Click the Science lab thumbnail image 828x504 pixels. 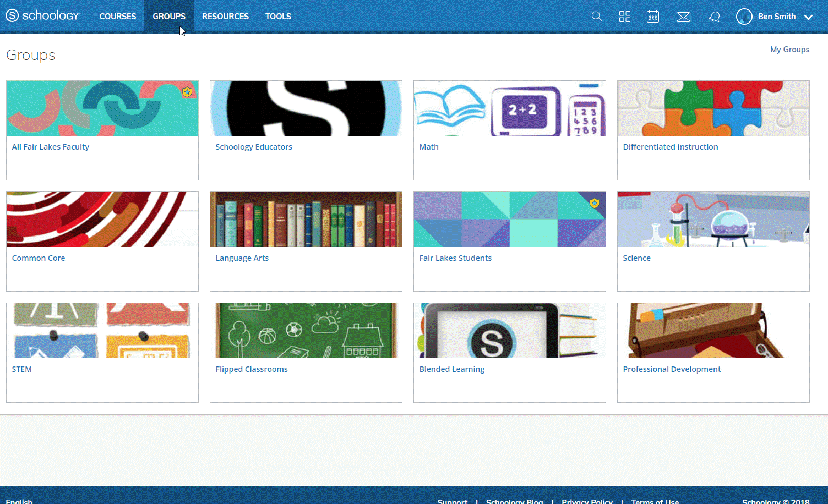pyautogui.click(x=713, y=220)
